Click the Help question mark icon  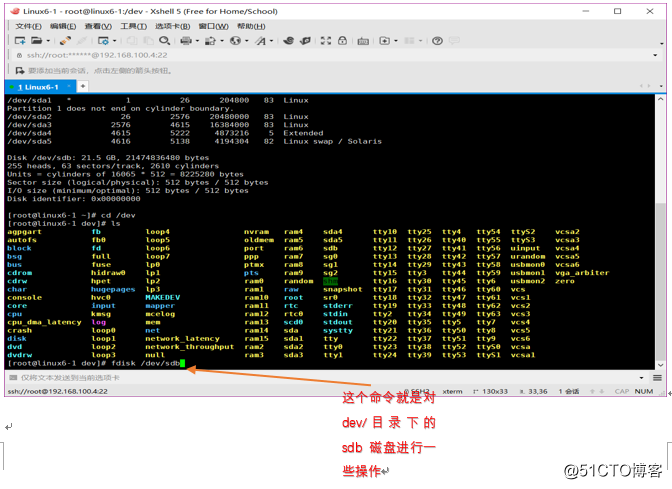point(437,41)
